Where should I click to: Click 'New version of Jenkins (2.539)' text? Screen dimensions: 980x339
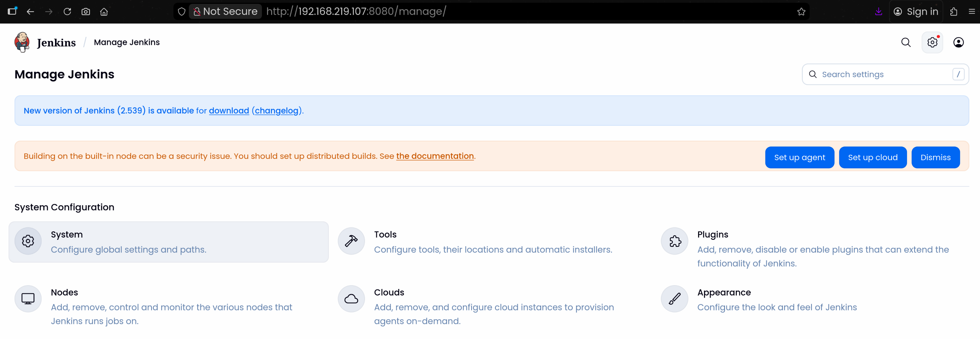(85, 111)
